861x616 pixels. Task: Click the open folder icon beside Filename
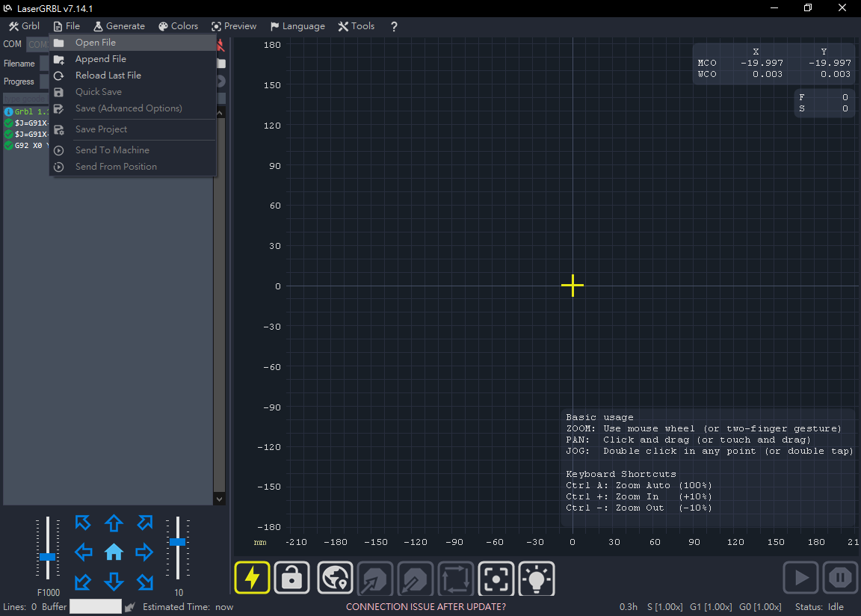[x=221, y=64]
